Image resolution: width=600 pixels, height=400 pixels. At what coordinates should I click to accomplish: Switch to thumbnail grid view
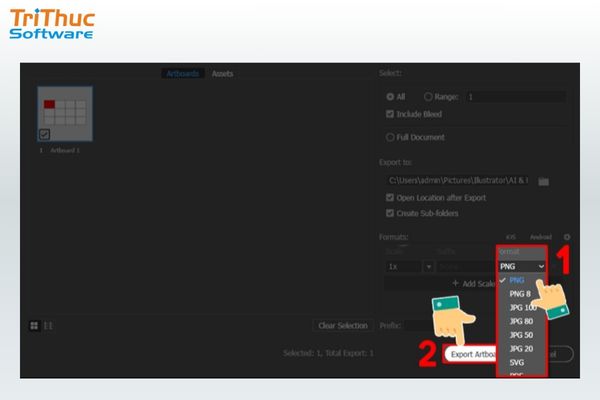pos(34,325)
